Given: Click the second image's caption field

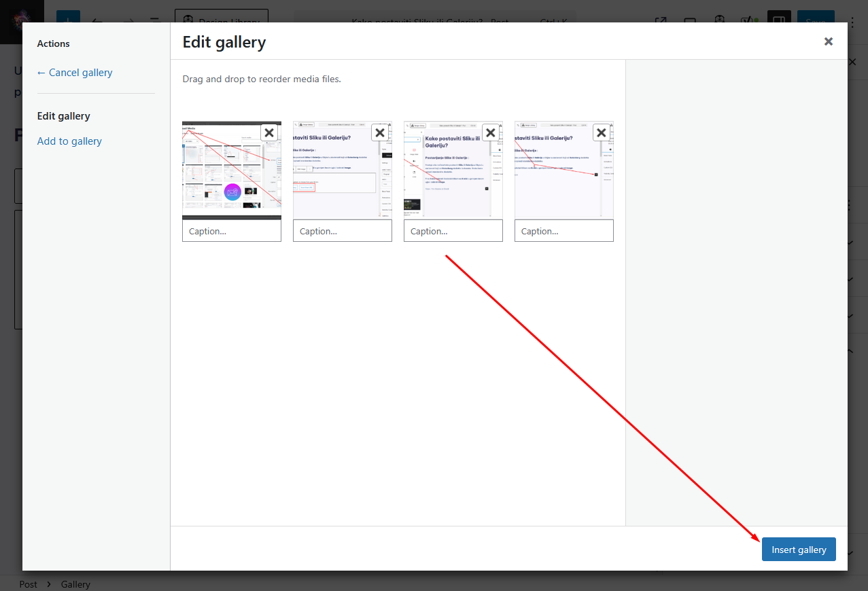Looking at the screenshot, I should click(x=343, y=231).
